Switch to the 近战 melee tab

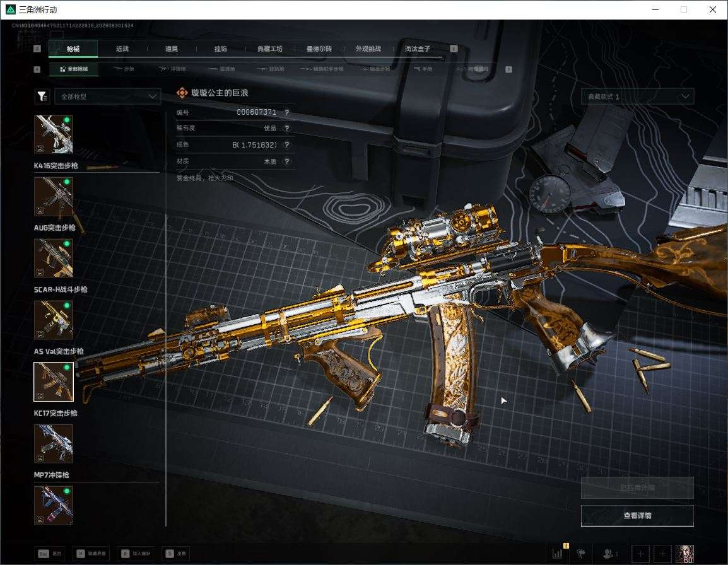click(122, 49)
